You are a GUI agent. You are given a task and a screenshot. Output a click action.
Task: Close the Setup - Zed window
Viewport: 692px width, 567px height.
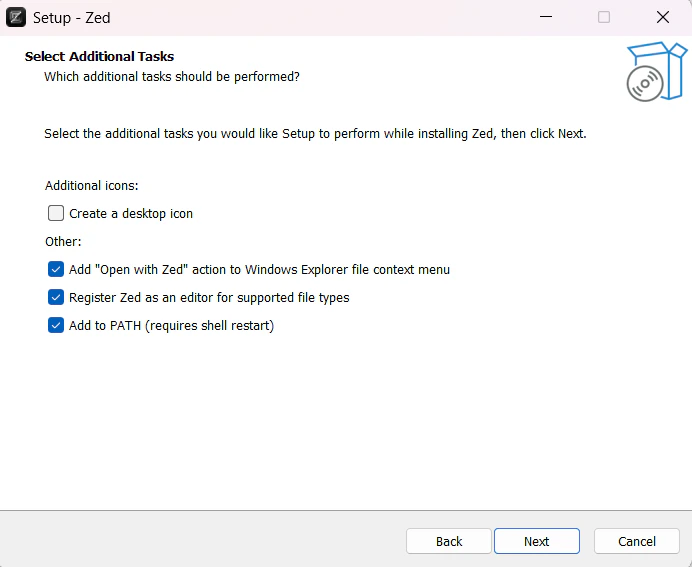pos(662,17)
